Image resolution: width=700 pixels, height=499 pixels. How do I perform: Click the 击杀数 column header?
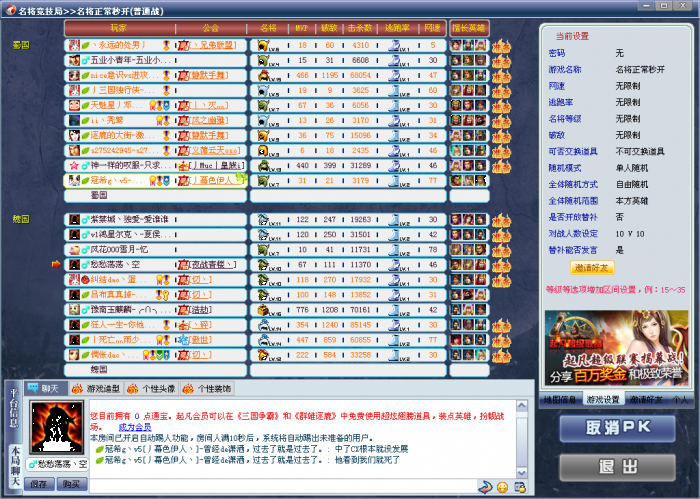pos(360,28)
